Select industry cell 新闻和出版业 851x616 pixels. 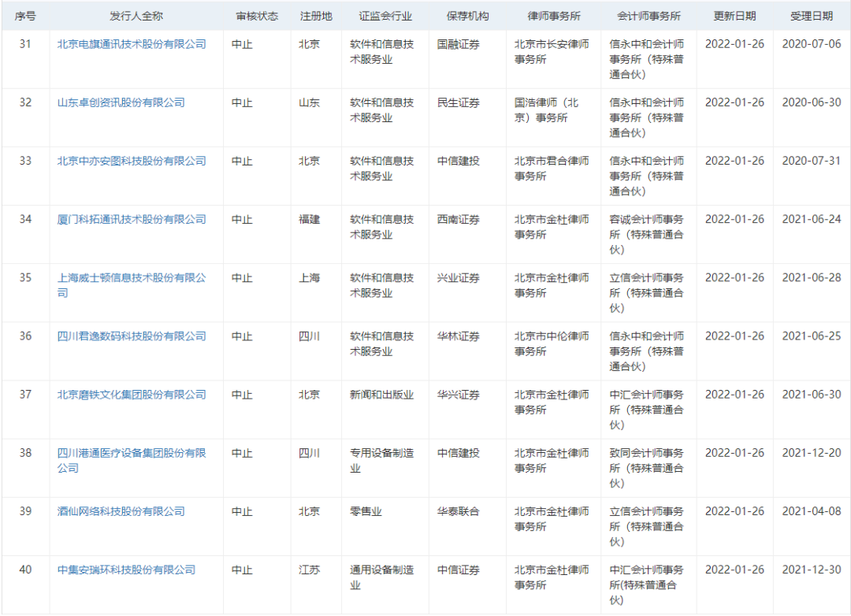tap(382, 395)
